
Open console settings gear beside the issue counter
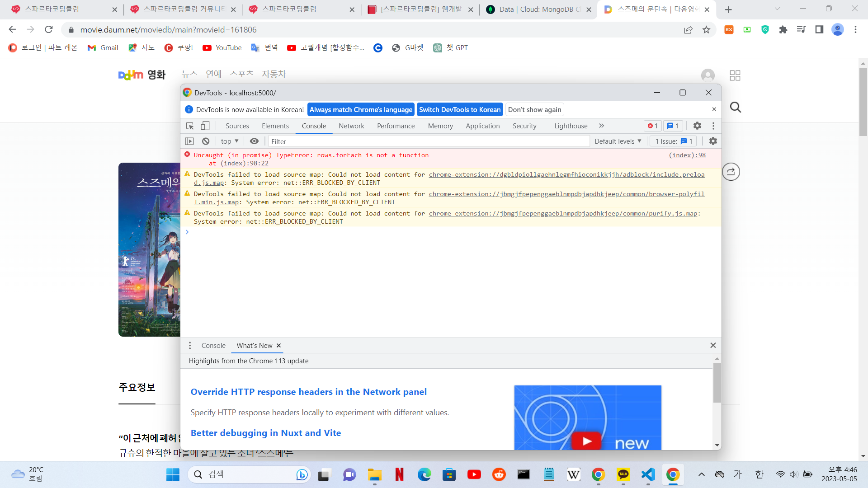[713, 141]
